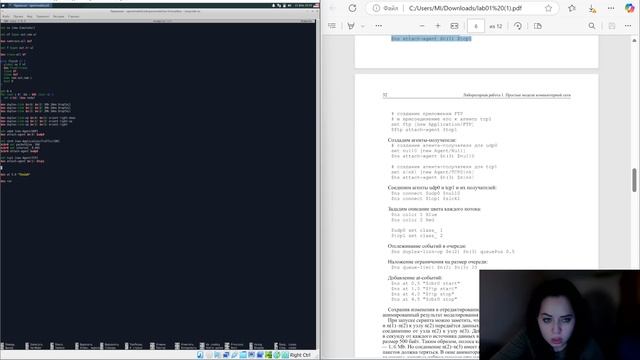Open the Edge downloads icon
The height and width of the screenshot is (360, 640).
coord(591,8)
